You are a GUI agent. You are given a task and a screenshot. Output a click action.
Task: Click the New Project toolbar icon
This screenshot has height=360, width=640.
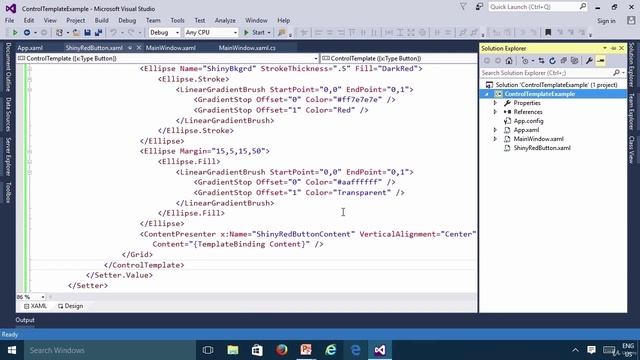[60, 32]
